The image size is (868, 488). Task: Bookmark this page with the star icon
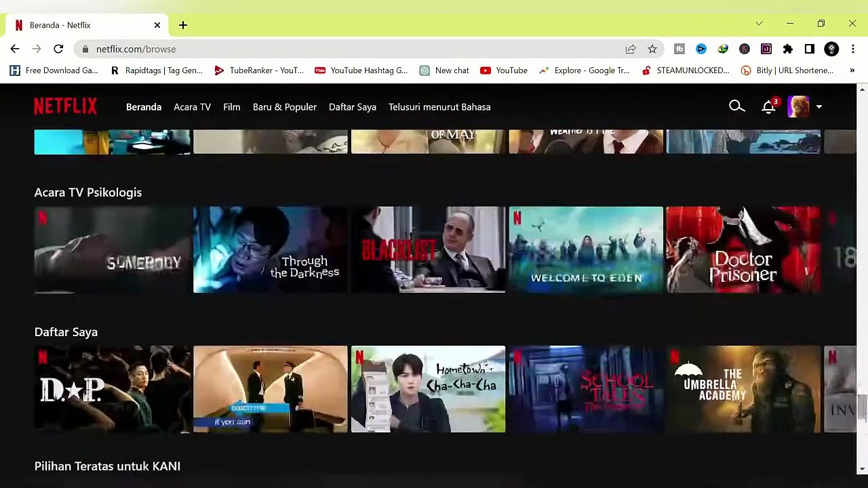point(652,49)
